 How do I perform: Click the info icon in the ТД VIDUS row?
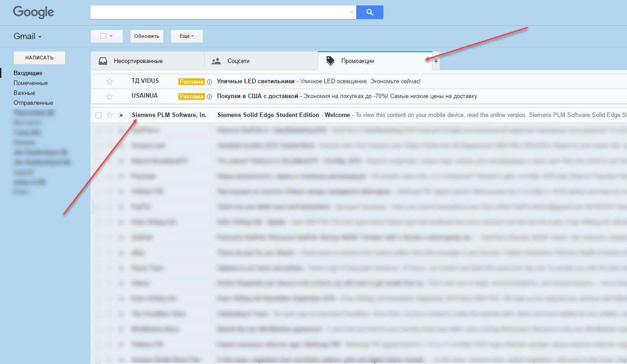(209, 82)
